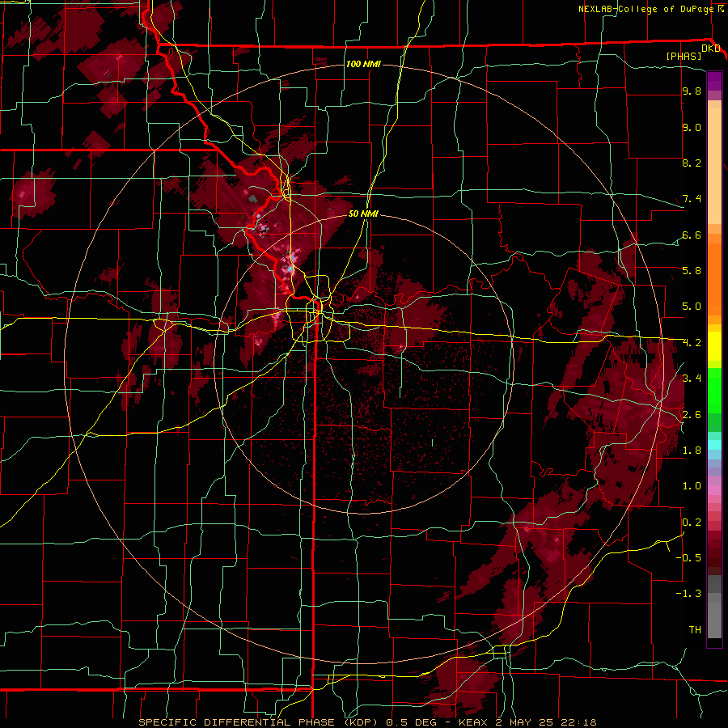
Task: Click the 1.8 scale value
Action: pyautogui.click(x=692, y=450)
